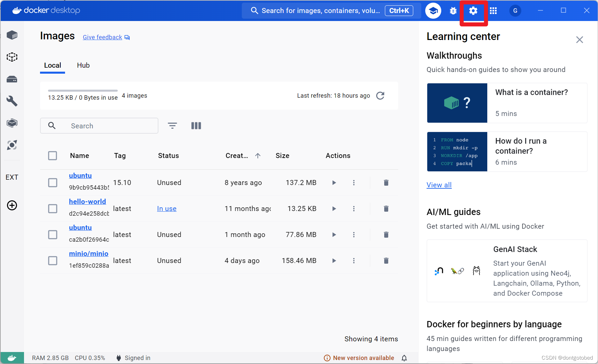
Task: Open the ubuntu latest image name link
Action: tap(80, 228)
